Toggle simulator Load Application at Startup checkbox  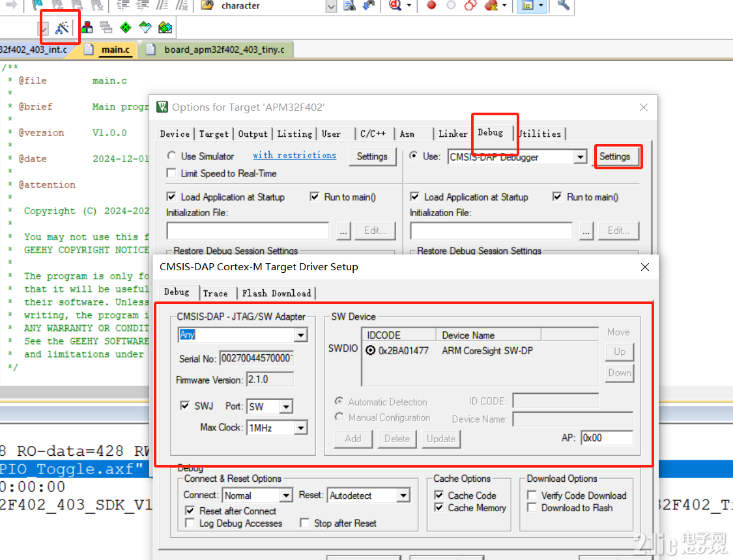171,197
